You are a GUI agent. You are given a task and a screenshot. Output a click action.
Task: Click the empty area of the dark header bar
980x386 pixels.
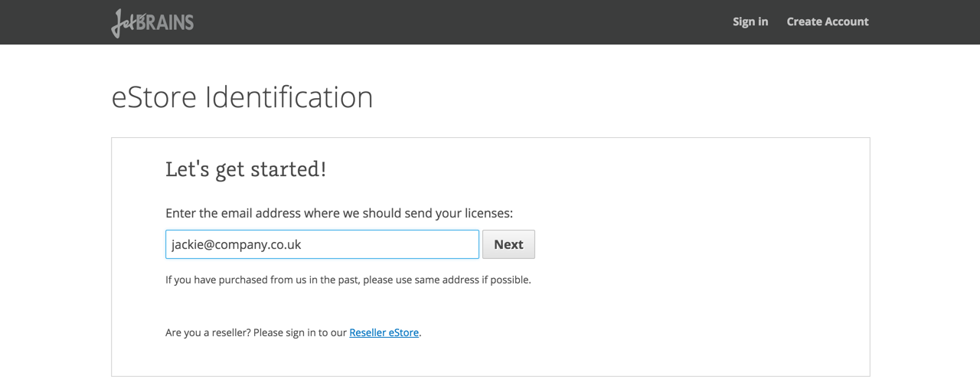click(459, 21)
